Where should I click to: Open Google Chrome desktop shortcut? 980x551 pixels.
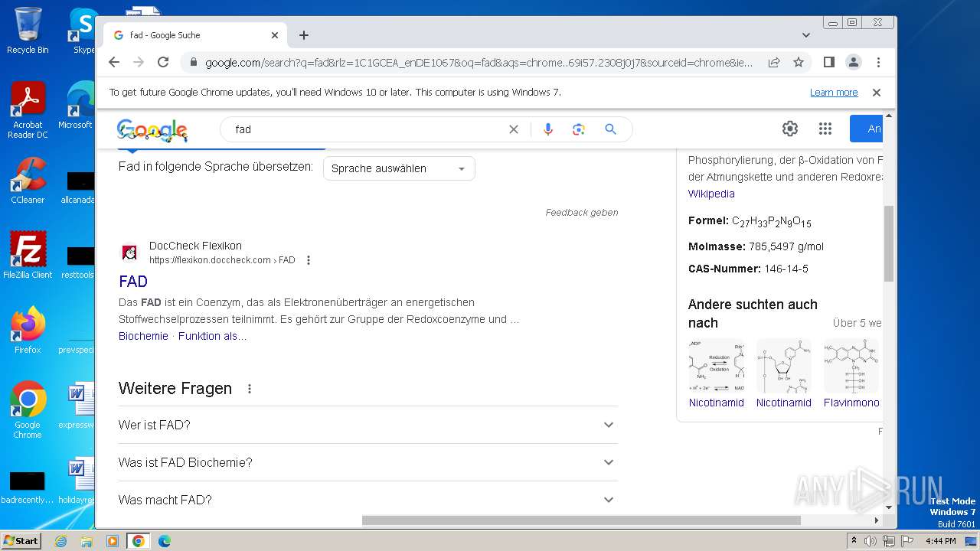coord(28,410)
